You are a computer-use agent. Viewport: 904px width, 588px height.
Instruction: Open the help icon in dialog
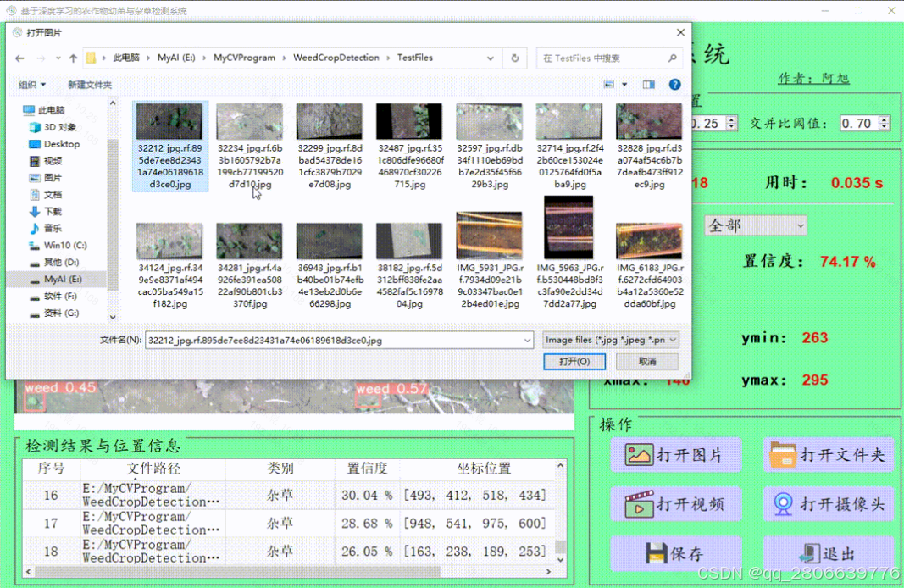[x=674, y=85]
